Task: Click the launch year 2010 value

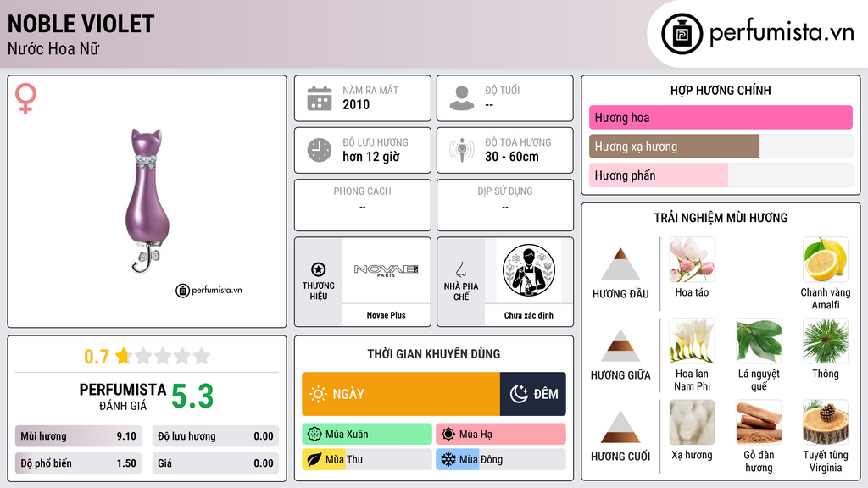Action: (x=356, y=104)
